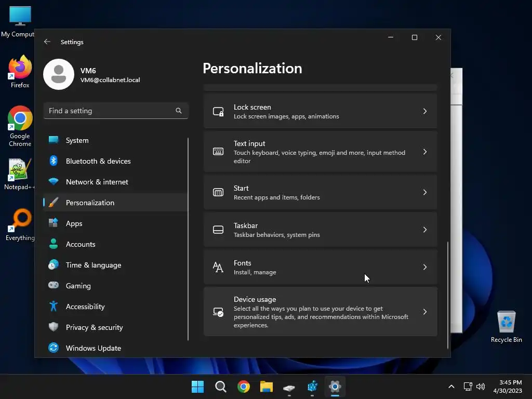Expand the Fonts settings chevron
The image size is (532, 399).
(425, 267)
